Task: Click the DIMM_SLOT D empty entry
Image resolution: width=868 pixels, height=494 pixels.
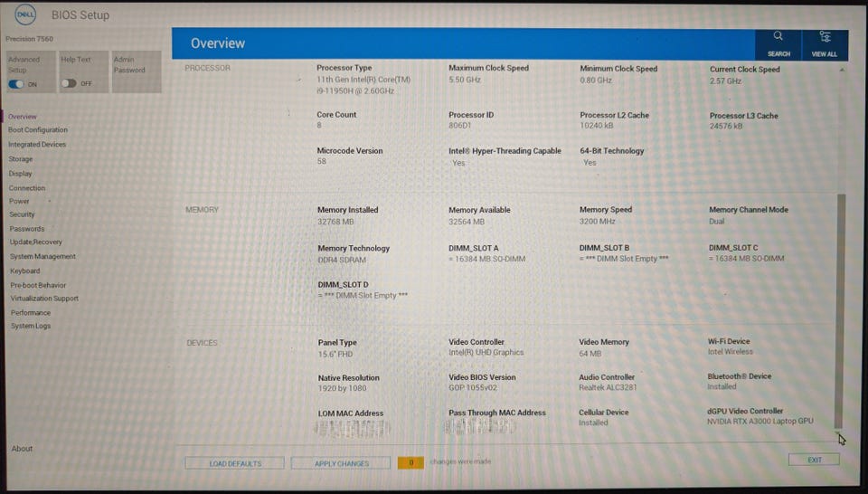Action: [x=363, y=295]
